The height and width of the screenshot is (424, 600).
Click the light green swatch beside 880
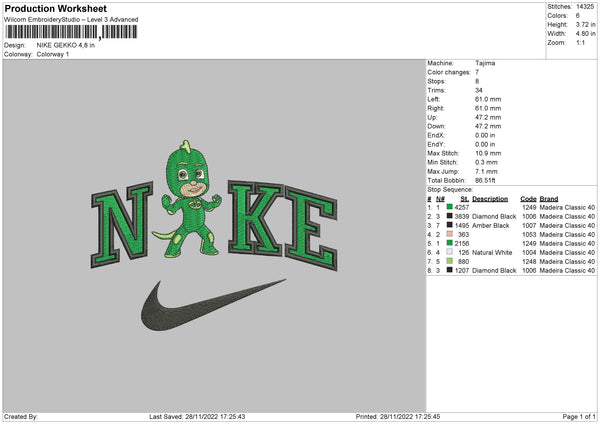coord(450,261)
